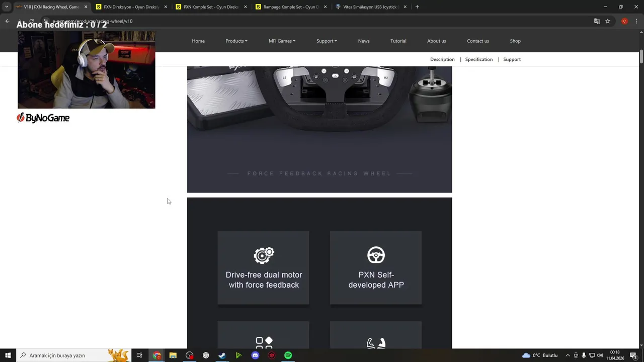
Task: Jump to the Specification section
Action: pos(479,59)
